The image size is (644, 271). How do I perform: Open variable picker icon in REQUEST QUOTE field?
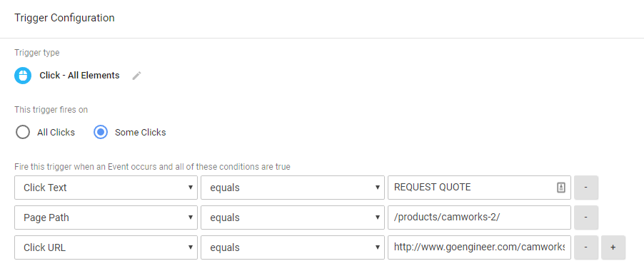coord(561,188)
